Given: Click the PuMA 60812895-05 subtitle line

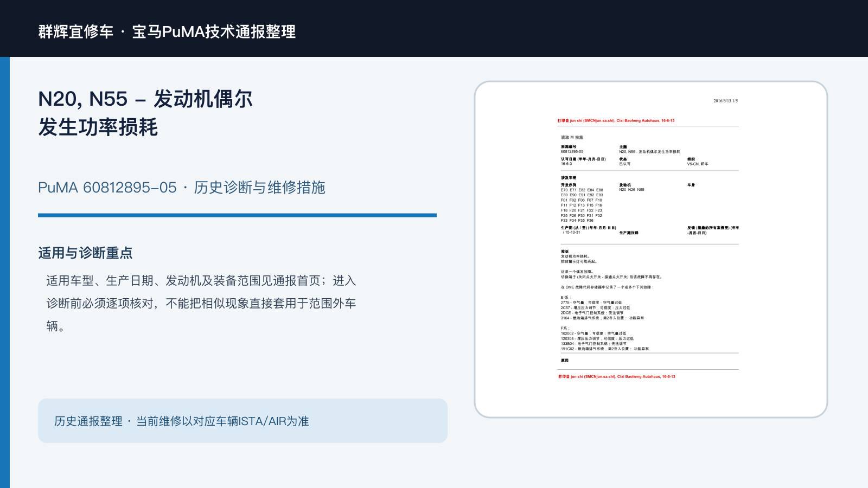Looking at the screenshot, I should (182, 188).
